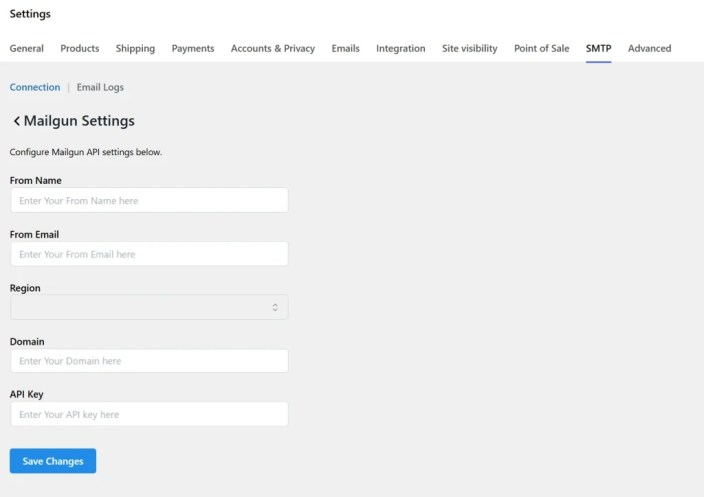The width and height of the screenshot is (704, 497).
Task: View the Email Logs section
Action: pyautogui.click(x=100, y=87)
